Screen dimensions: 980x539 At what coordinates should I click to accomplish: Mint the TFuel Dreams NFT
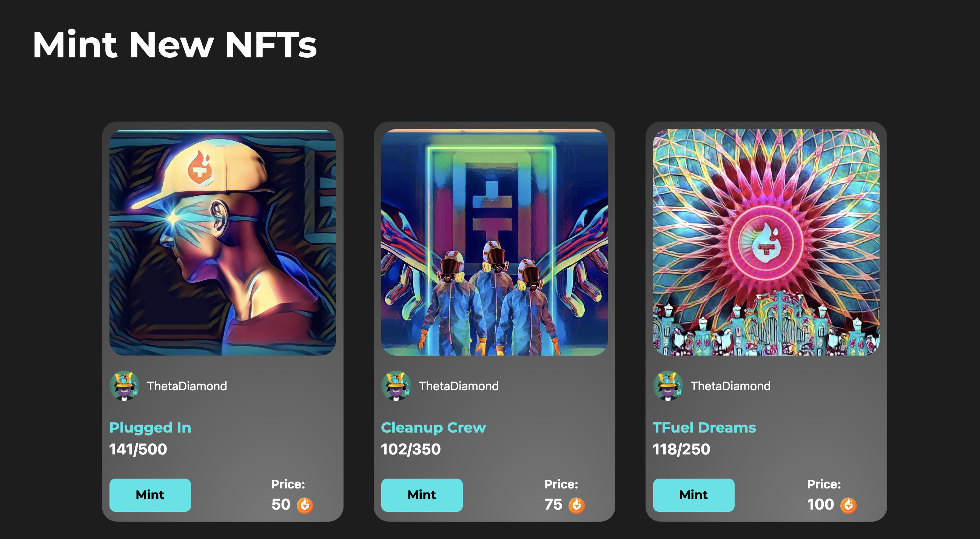[693, 495]
